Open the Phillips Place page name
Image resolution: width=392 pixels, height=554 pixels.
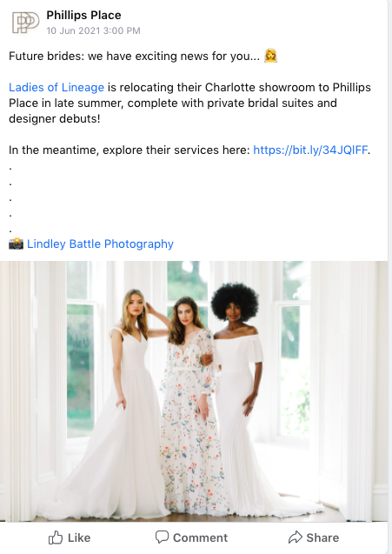[x=83, y=15]
